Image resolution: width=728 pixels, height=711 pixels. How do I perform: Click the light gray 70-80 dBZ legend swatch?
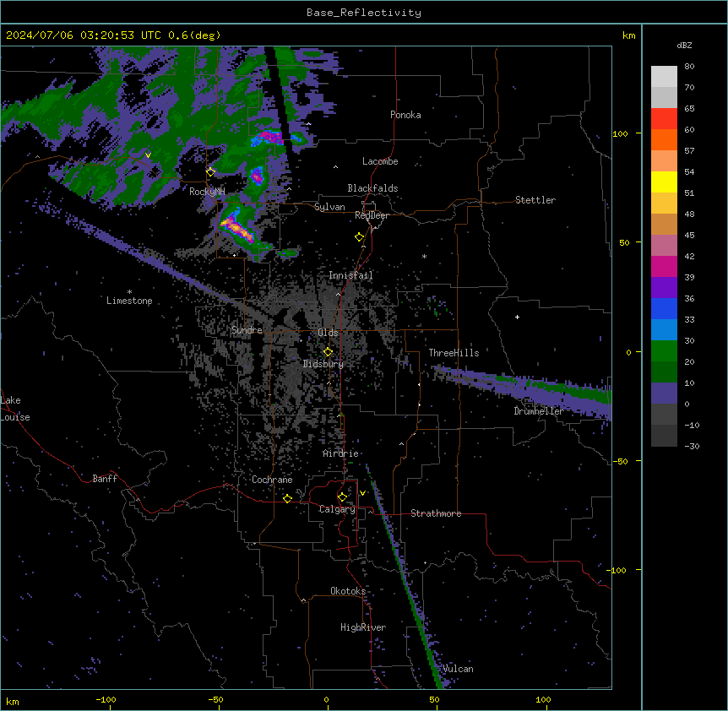pyautogui.click(x=664, y=77)
